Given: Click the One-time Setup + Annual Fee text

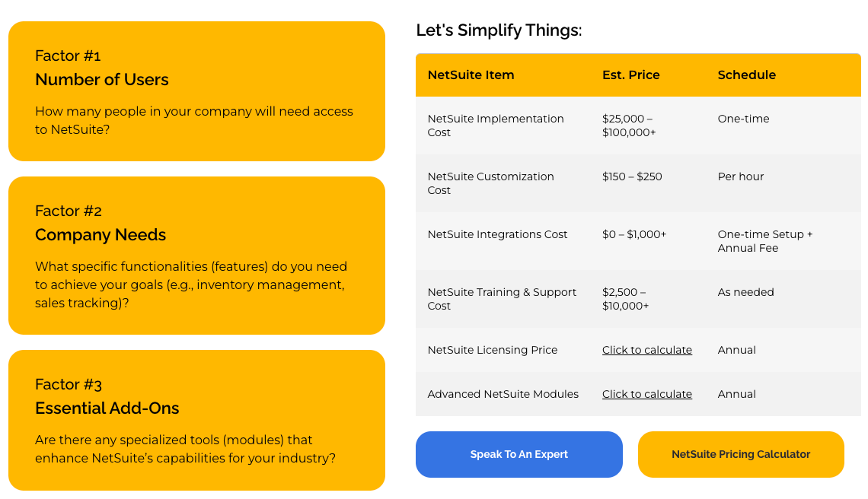Looking at the screenshot, I should click(764, 241).
